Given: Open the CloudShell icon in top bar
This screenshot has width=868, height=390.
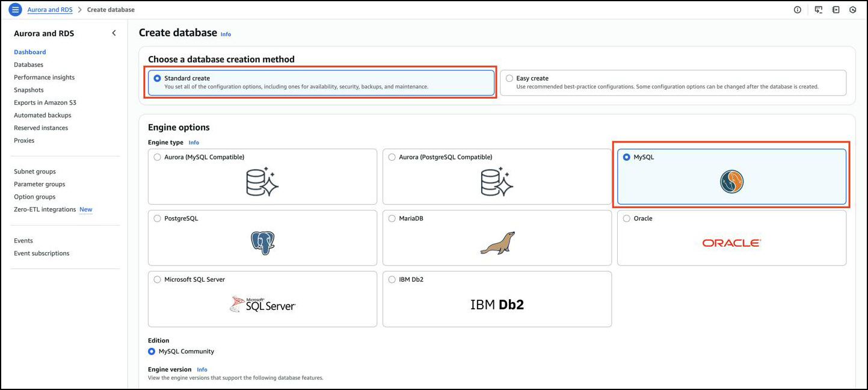Looking at the screenshot, I should (818, 10).
